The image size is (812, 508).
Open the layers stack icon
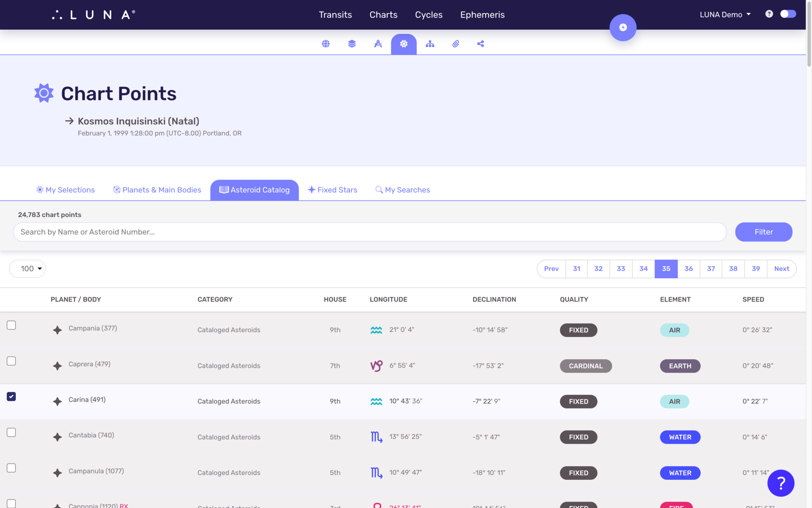click(x=352, y=44)
